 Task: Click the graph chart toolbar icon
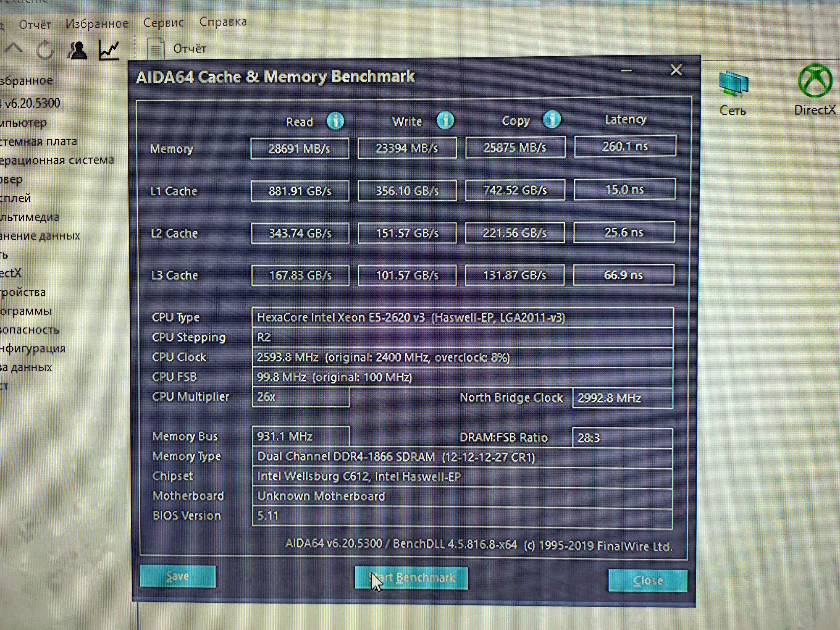pyautogui.click(x=109, y=50)
